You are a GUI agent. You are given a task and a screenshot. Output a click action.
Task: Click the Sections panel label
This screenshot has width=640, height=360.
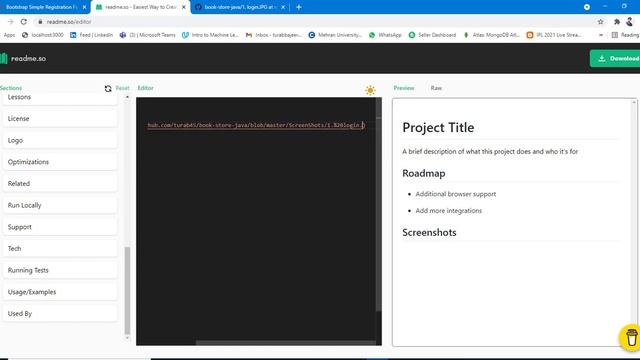[11, 88]
